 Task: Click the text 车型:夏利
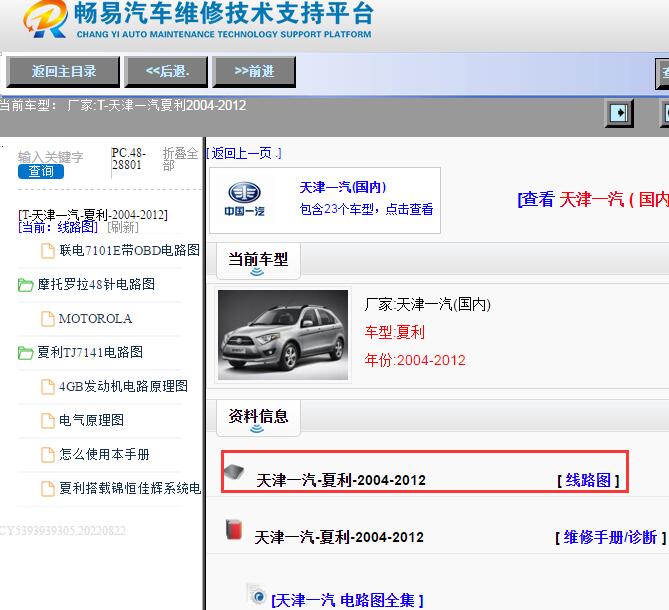pos(395,332)
